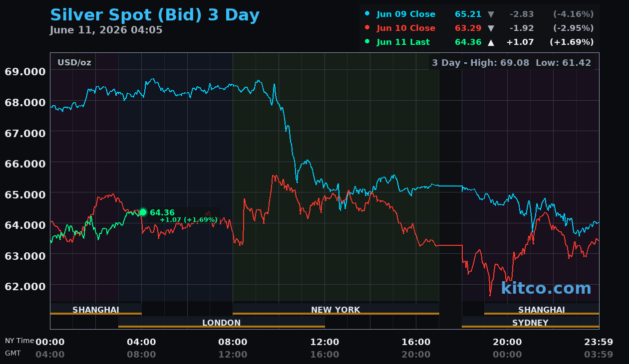Click the NY Time 16:00 tick label
This screenshot has height=364, width=629.
tap(416, 342)
